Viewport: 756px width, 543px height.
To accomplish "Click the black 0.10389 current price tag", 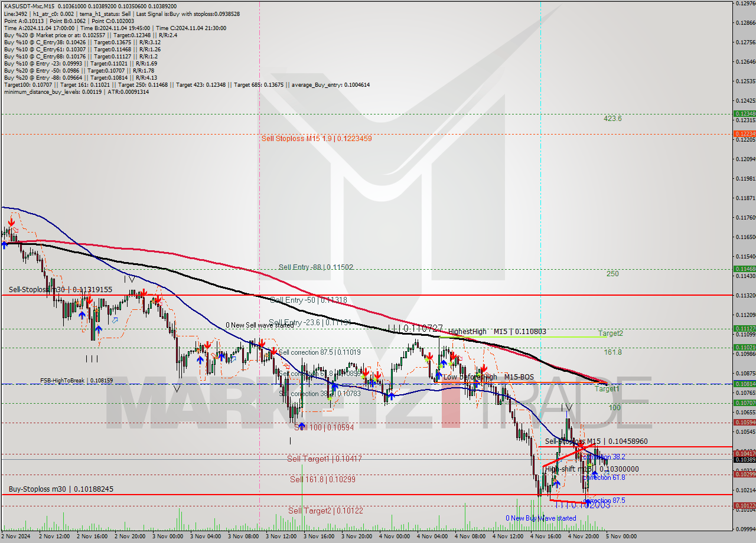I will pos(744,459).
